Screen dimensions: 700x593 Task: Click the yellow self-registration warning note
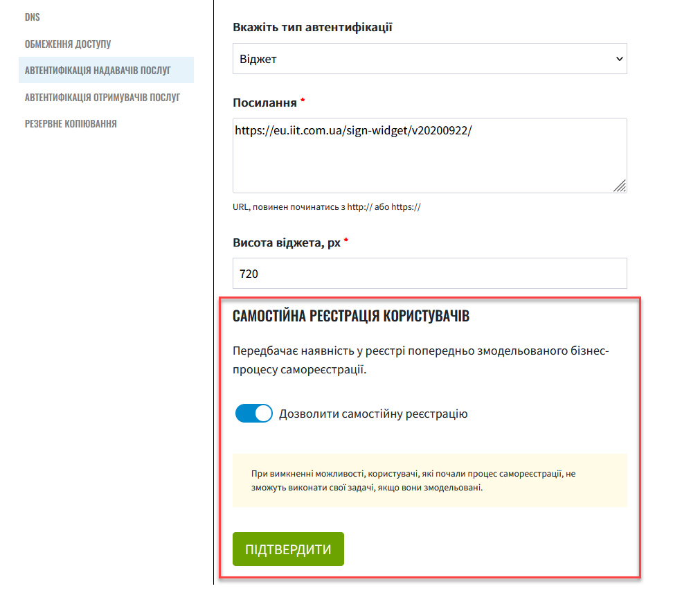[429, 481]
